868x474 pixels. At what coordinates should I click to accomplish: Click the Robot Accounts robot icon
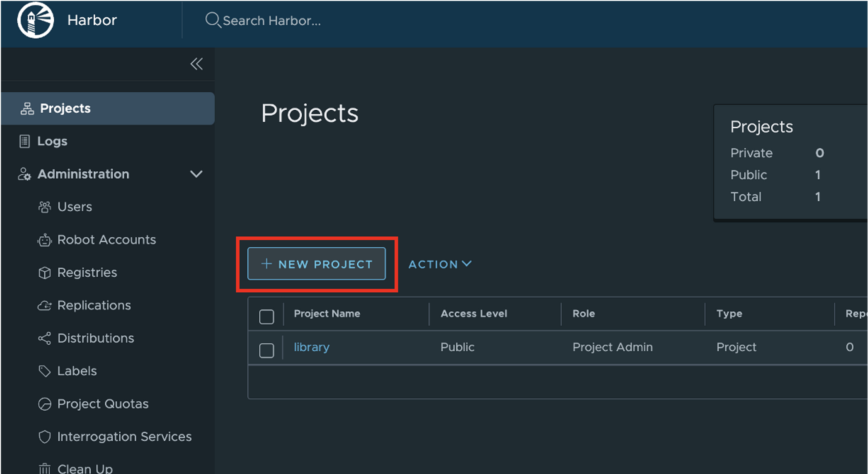[x=44, y=240]
